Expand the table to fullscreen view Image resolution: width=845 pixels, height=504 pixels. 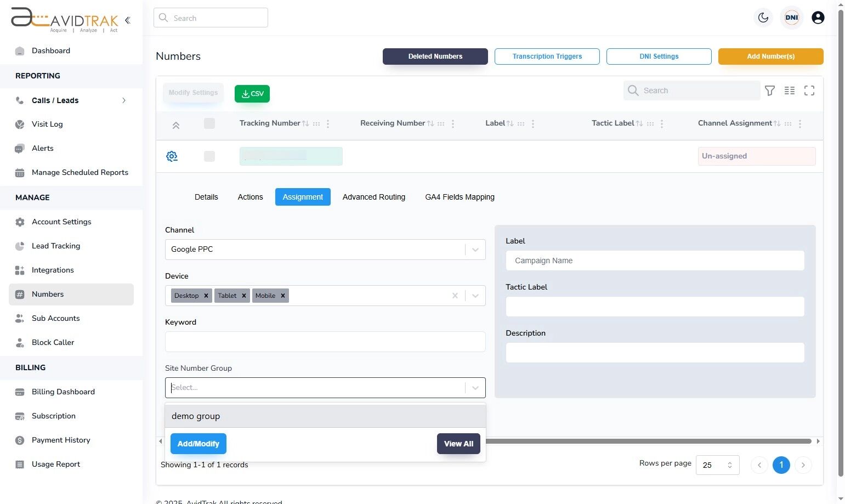(809, 90)
